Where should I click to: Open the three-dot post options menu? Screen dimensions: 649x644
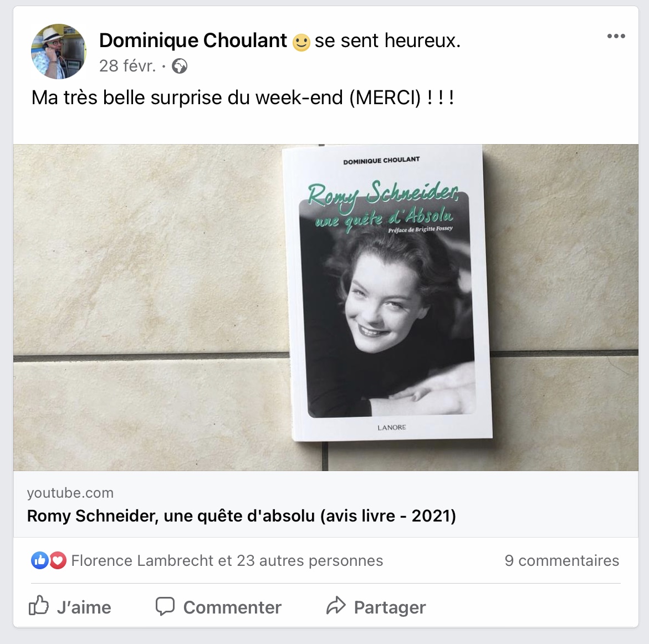(616, 36)
